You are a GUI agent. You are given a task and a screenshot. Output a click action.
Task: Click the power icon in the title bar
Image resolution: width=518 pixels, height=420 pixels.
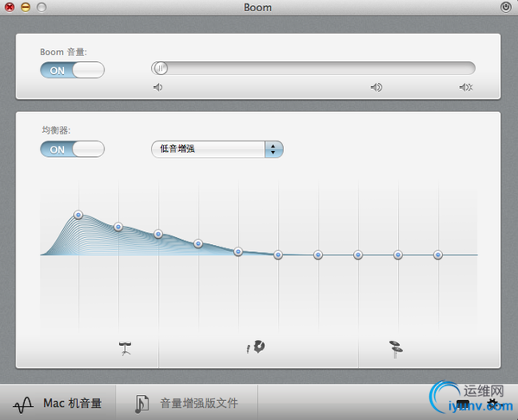click(x=505, y=7)
